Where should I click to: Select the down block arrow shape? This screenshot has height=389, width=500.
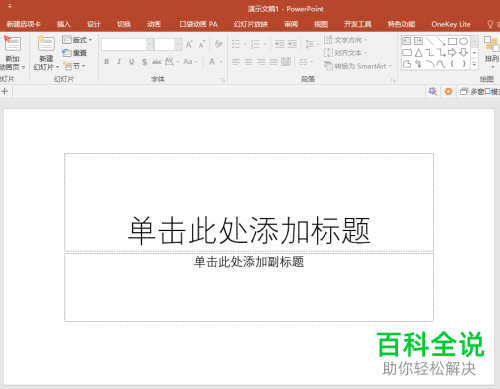pyautogui.click(x=464, y=52)
